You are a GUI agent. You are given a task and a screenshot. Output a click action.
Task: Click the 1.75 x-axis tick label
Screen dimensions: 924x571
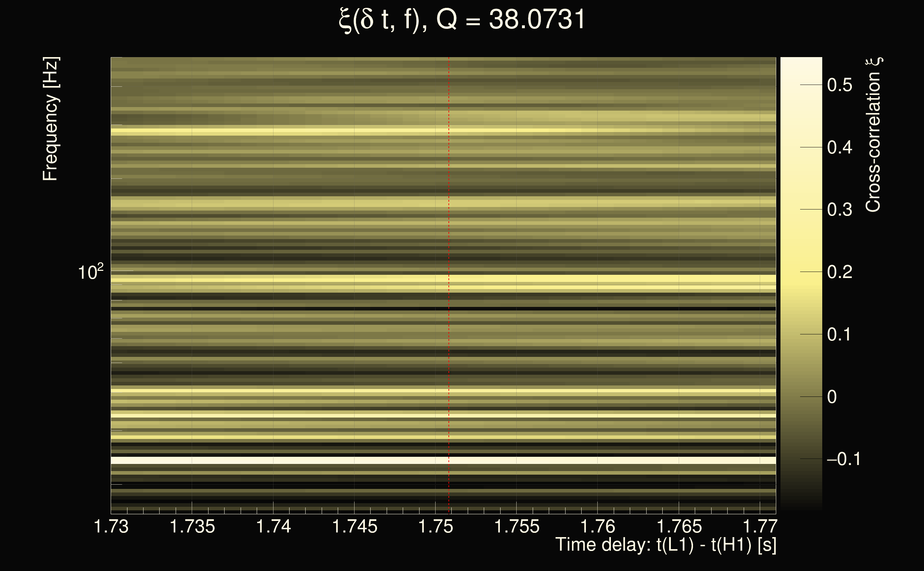click(436, 526)
